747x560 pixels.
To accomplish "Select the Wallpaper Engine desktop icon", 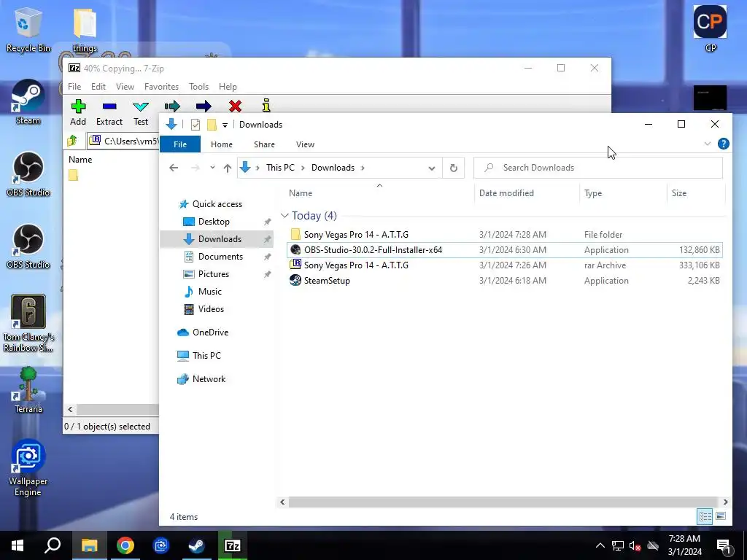I will (x=28, y=469).
